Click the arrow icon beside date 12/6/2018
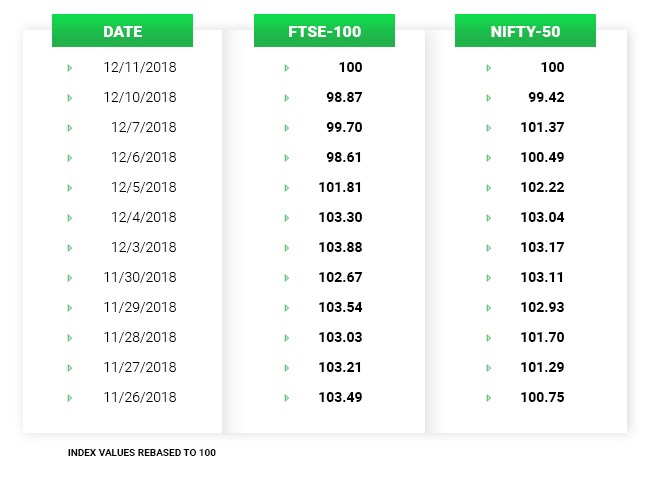Viewport: 650px width, 481px height. [70, 158]
